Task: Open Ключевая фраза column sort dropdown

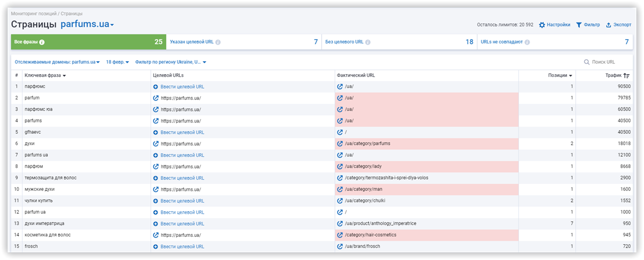Action: [x=64, y=76]
